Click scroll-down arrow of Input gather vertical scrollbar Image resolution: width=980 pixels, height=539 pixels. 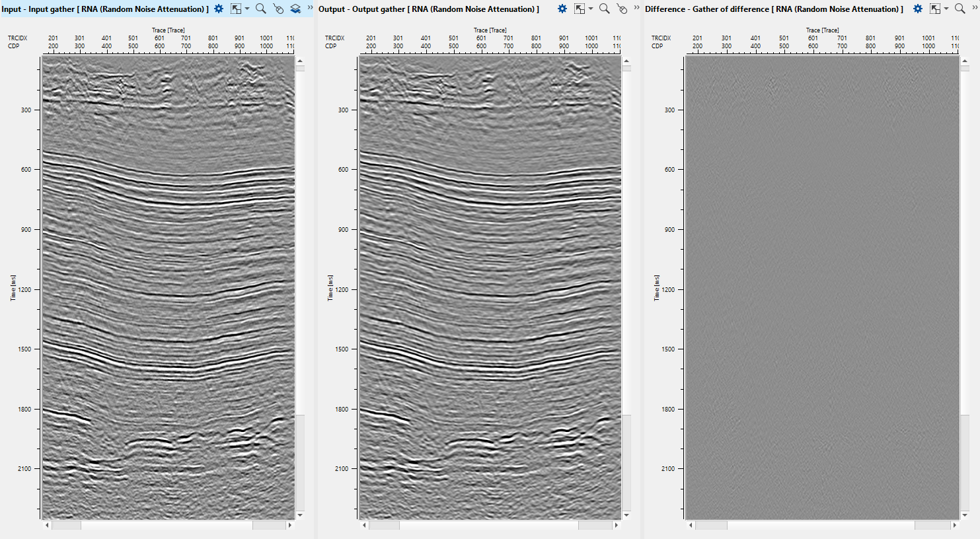pyautogui.click(x=300, y=515)
